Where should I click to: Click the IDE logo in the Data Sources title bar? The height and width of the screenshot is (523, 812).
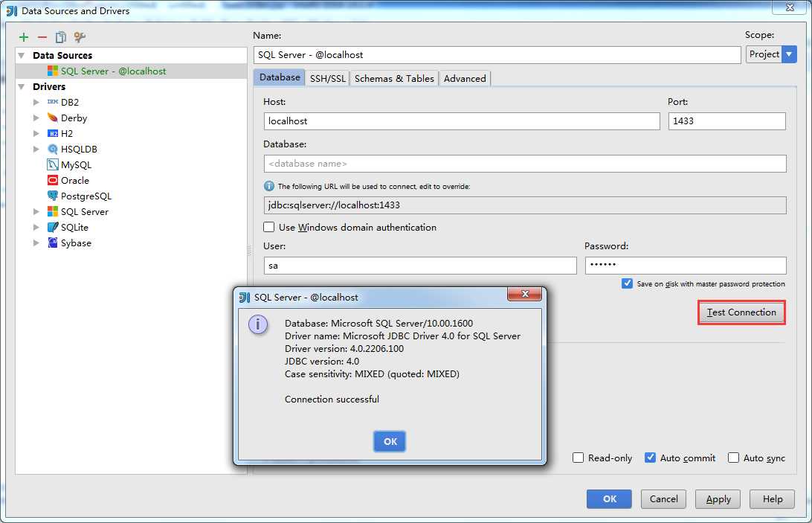[x=12, y=10]
